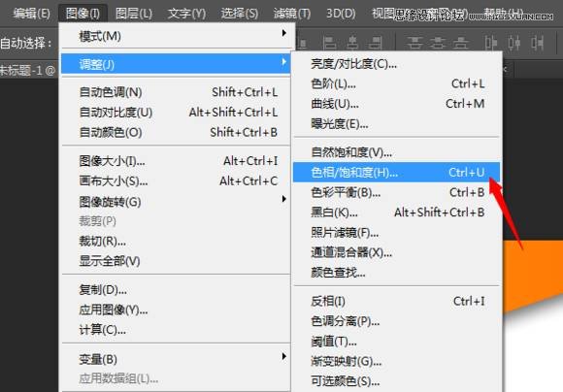Image resolution: width=563 pixels, height=392 pixels.
Task: Open 色阶(L)... adjustment
Action: [x=396, y=84]
